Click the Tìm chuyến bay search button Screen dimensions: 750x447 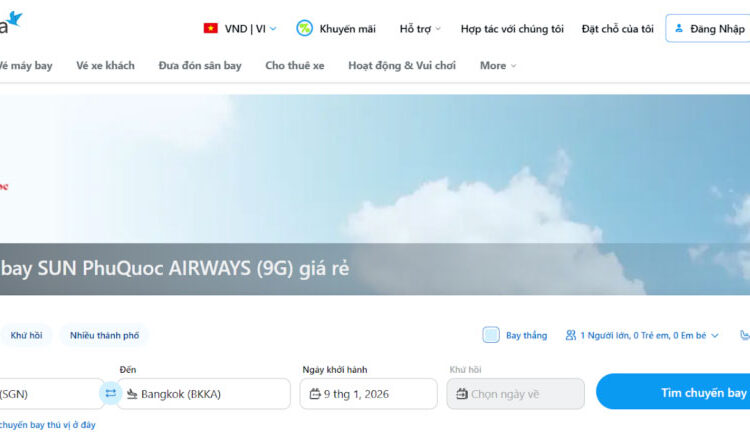tap(673, 392)
